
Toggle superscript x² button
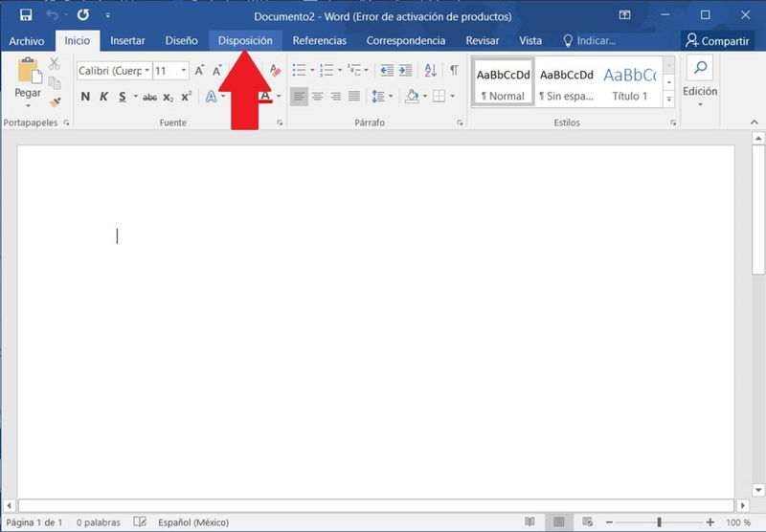[186, 97]
